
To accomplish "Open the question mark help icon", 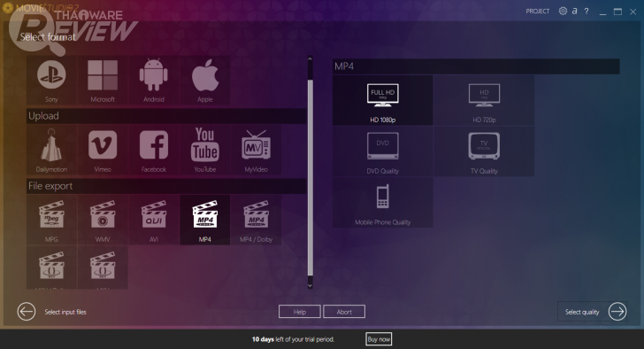I will pyautogui.click(x=586, y=12).
